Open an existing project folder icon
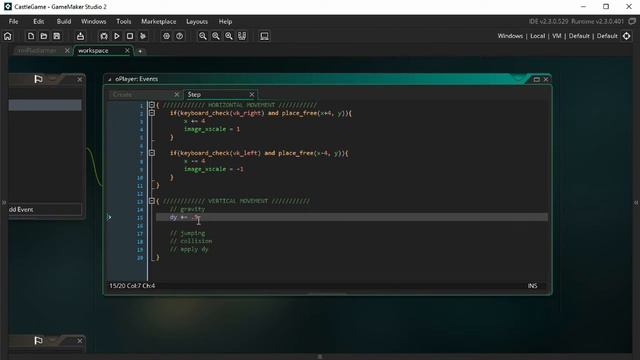 click(x=44, y=36)
